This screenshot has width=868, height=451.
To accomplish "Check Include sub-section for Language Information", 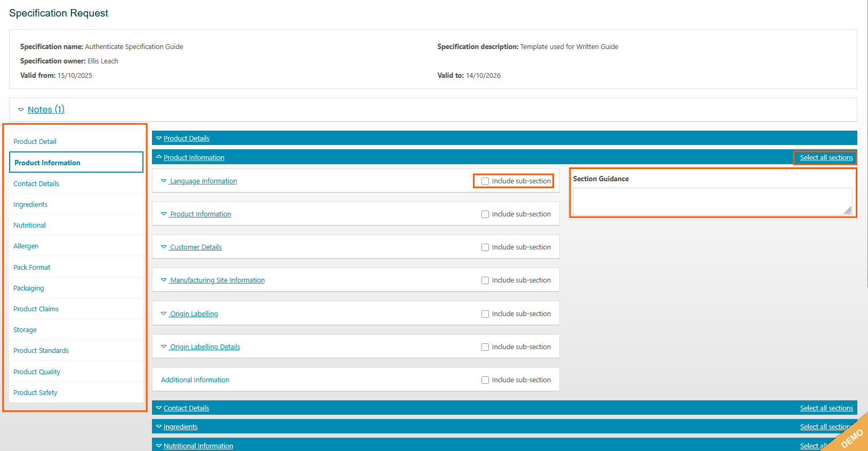I will pos(485,181).
